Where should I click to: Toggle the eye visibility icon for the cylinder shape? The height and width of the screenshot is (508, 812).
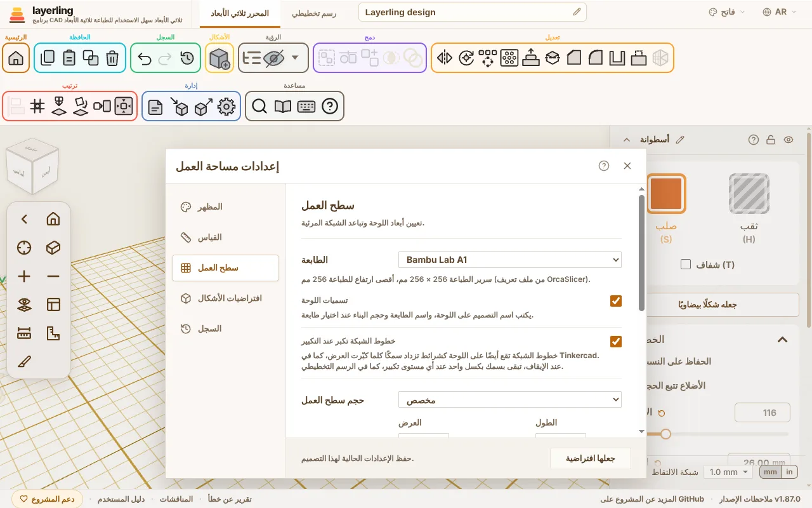coord(789,140)
